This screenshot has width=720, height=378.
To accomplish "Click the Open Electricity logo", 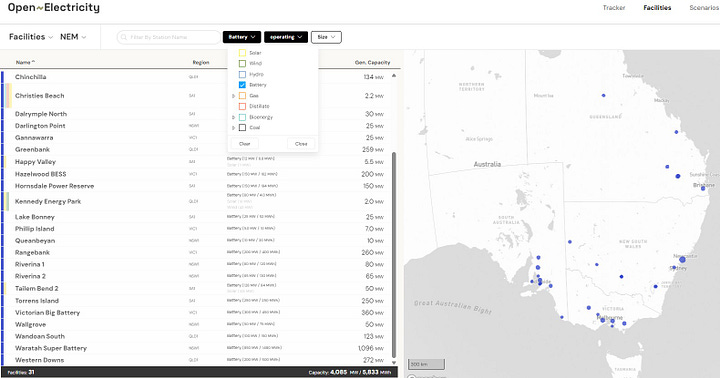I will pyautogui.click(x=54, y=8).
